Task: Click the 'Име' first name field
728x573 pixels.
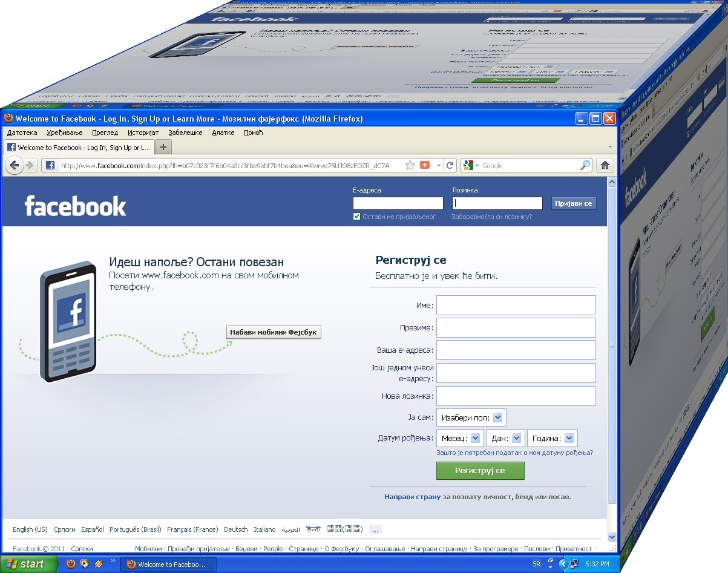Action: [516, 305]
